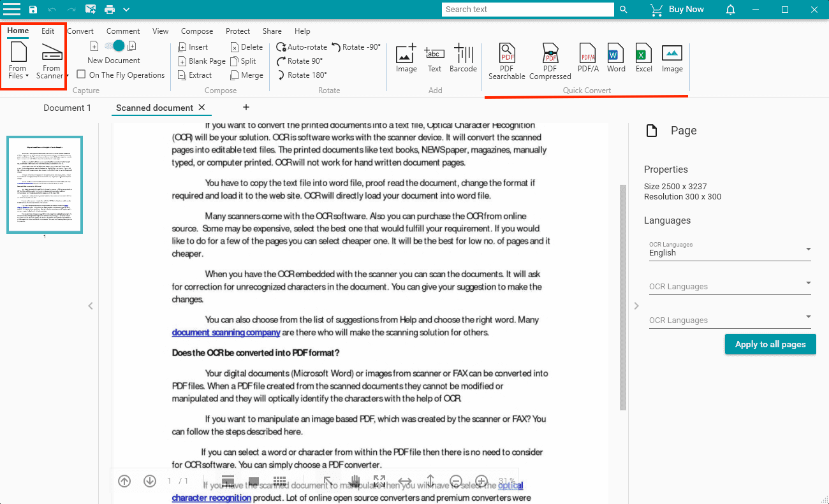829x504 pixels.
Task: Toggle the New Document switch
Action: tap(115, 46)
